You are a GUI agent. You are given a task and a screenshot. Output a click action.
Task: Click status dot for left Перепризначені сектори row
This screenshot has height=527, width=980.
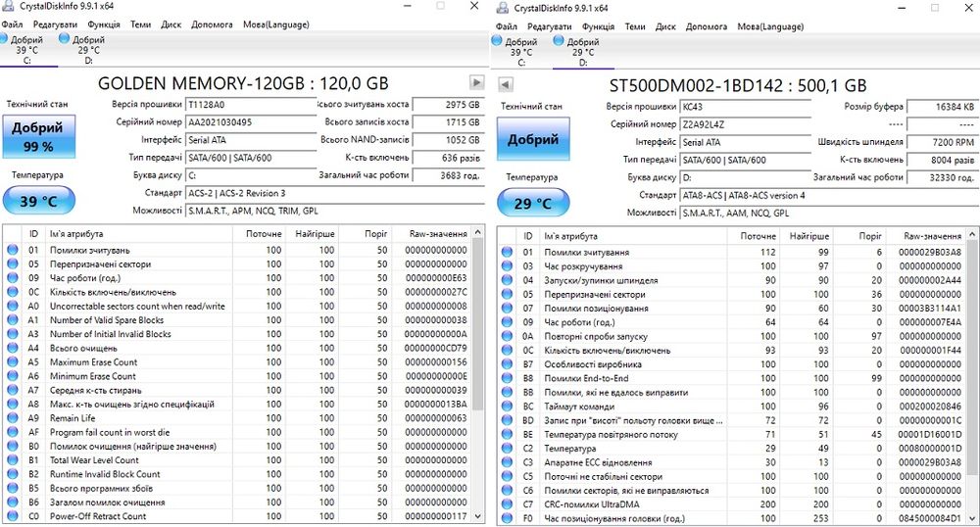[x=13, y=264]
